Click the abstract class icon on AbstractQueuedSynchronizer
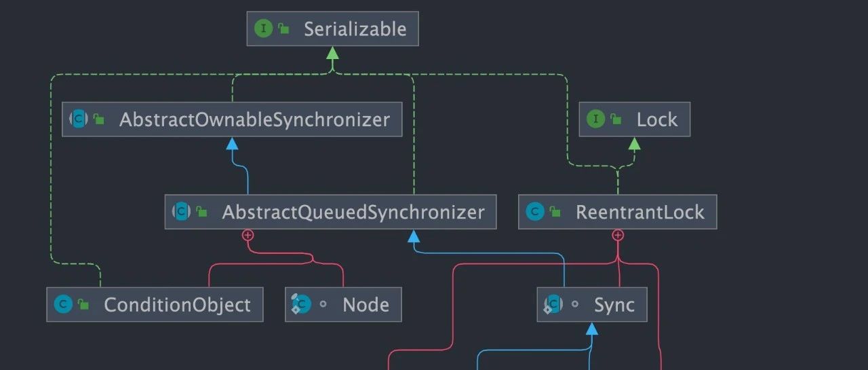Viewport: 868px width, 370px height. [182, 212]
